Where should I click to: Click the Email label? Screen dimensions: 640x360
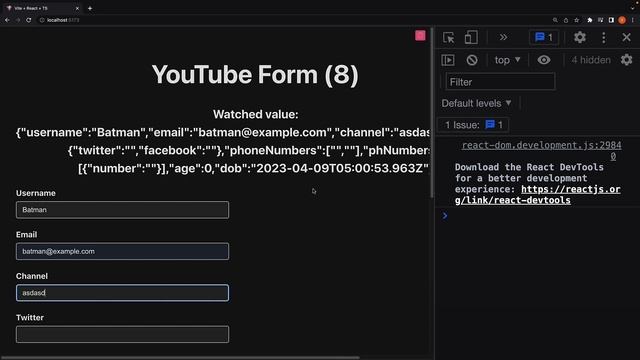pyautogui.click(x=27, y=235)
